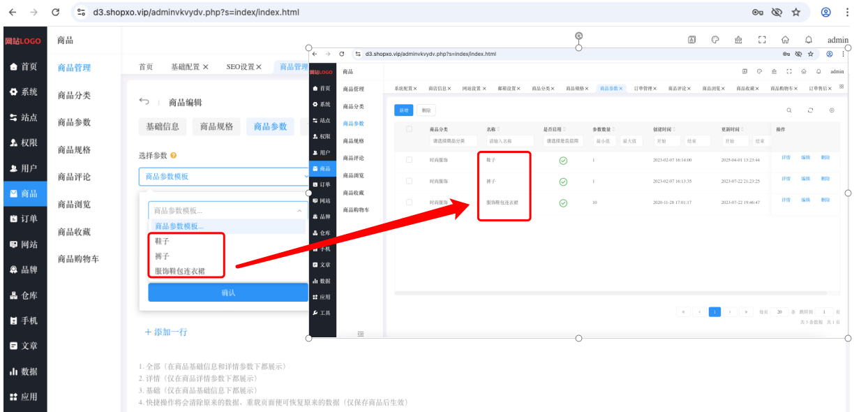
Task: Toggle the enabled status of 鞋子
Action: pyautogui.click(x=563, y=161)
